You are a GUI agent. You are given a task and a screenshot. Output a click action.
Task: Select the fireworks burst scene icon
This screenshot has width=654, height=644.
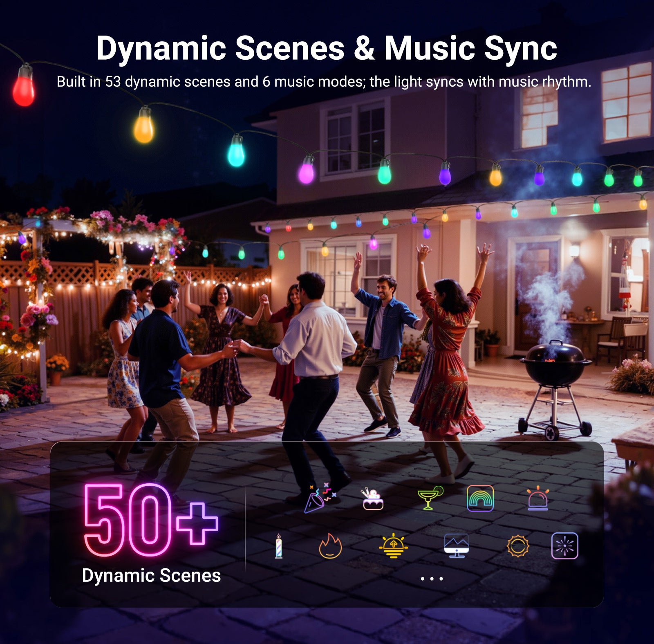[564, 546]
